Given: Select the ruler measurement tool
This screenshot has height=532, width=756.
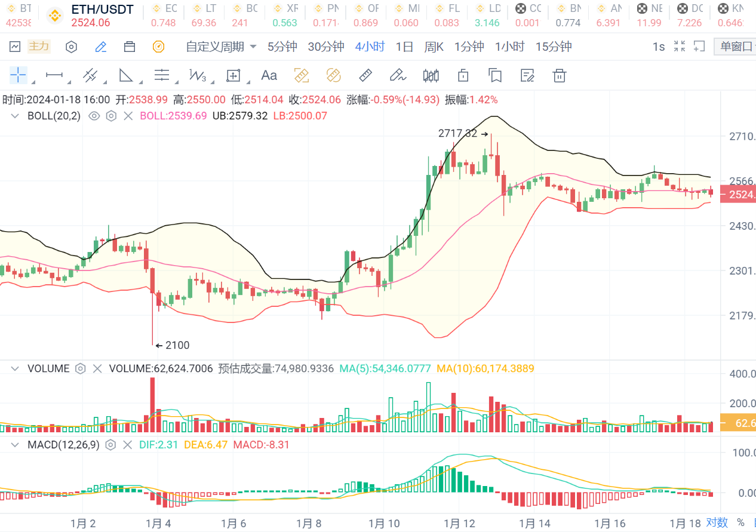Looking at the screenshot, I should 365,75.
